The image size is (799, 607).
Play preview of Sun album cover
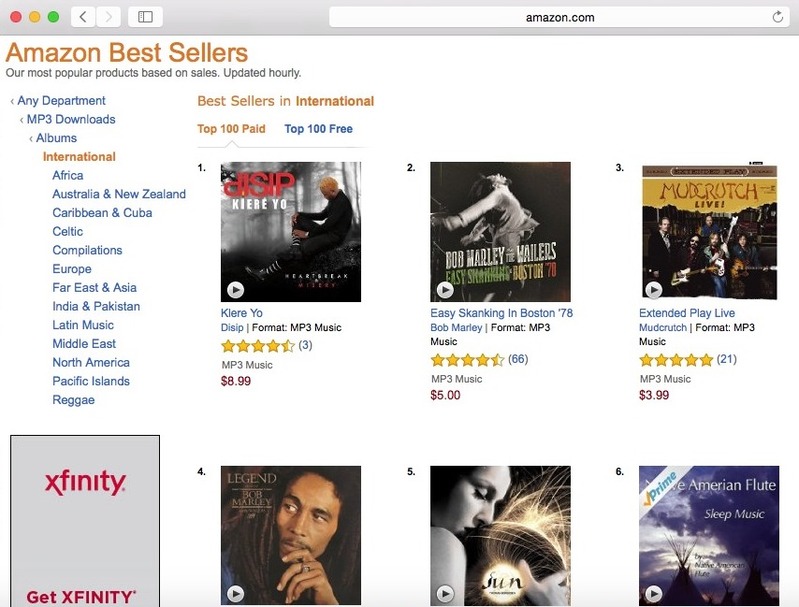pyautogui.click(x=445, y=594)
